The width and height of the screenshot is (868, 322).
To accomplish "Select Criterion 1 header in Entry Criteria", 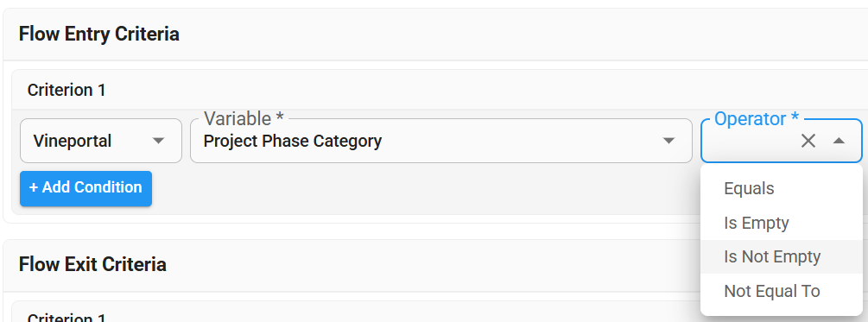I will pyautogui.click(x=67, y=90).
